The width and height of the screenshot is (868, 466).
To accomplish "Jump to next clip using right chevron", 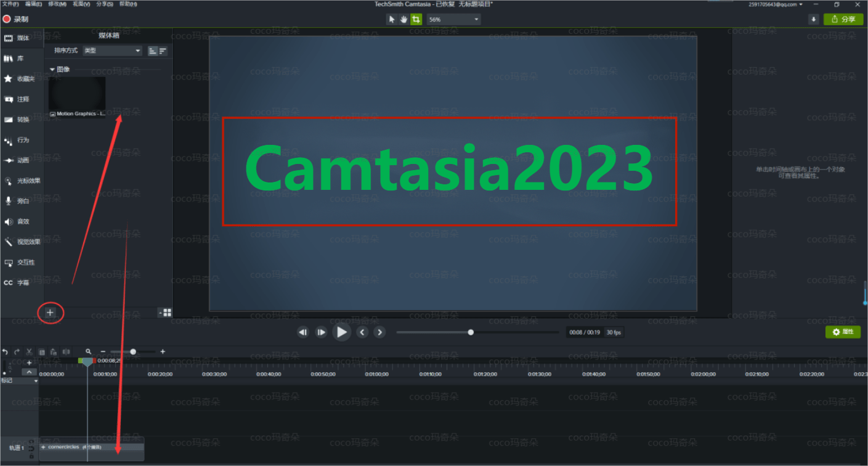I will click(379, 332).
